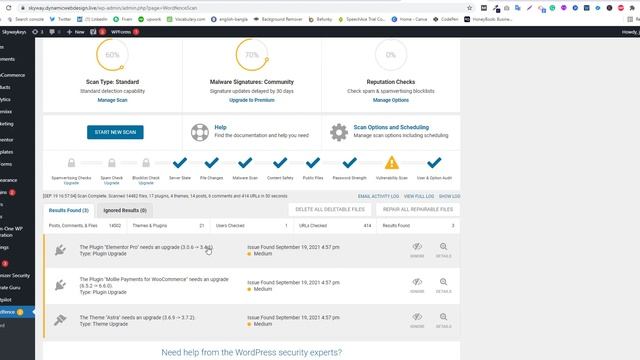Open Manage Options under Reputation Checks

391,100
